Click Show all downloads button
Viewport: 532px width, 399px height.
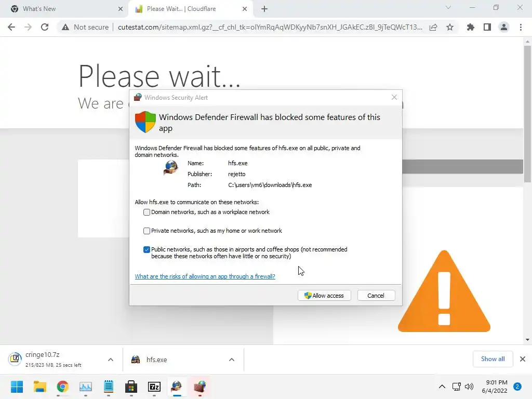(493, 359)
